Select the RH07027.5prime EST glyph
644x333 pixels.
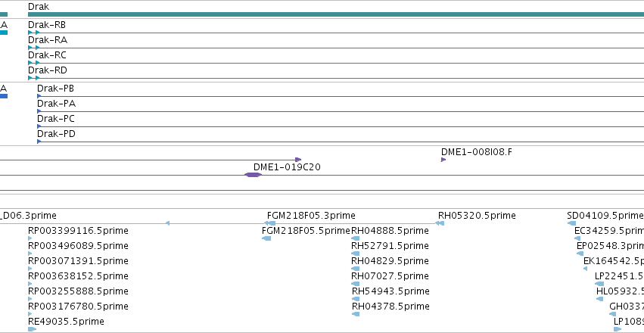355,284
